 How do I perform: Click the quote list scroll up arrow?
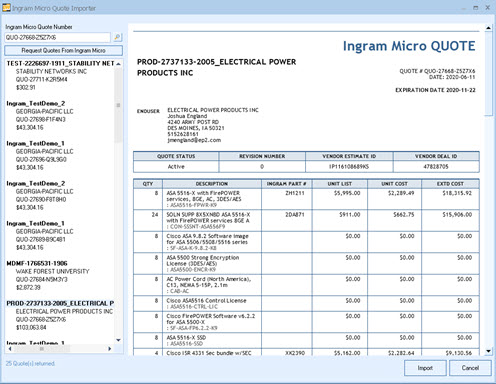tap(118, 64)
